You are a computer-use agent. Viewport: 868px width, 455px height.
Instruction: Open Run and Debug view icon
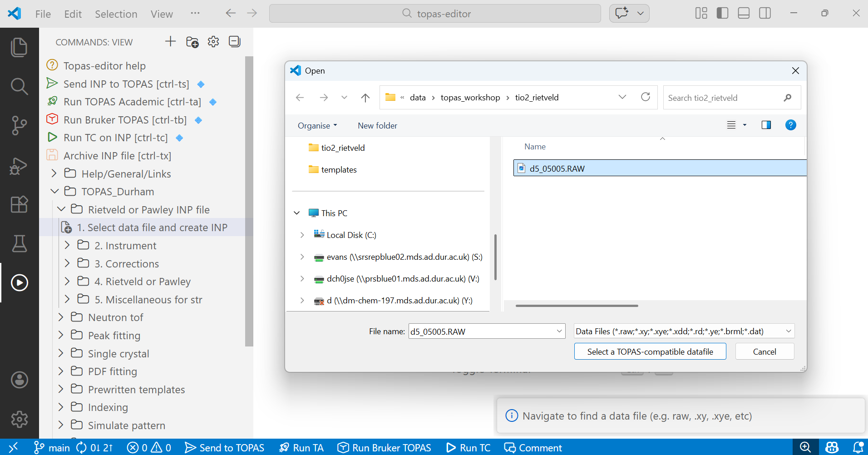click(x=19, y=166)
